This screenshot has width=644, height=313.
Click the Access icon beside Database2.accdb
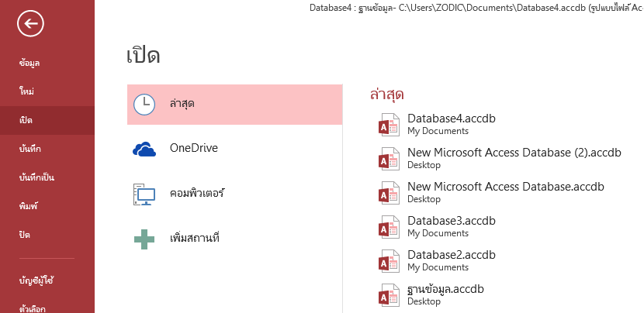coord(387,261)
